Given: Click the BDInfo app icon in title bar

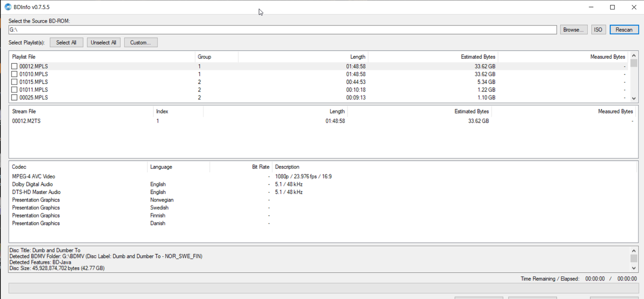Looking at the screenshot, I should tap(8, 7).
